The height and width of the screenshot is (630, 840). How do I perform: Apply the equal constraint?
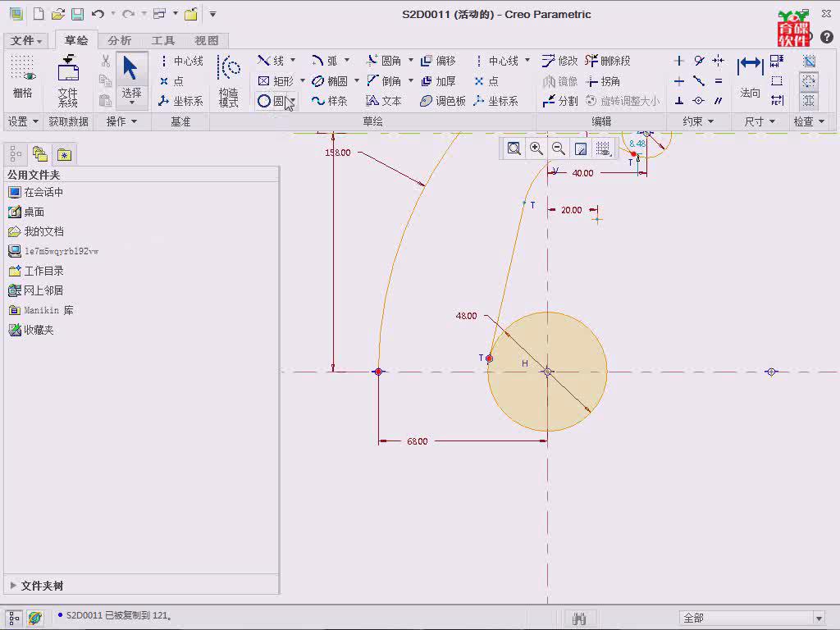(719, 81)
